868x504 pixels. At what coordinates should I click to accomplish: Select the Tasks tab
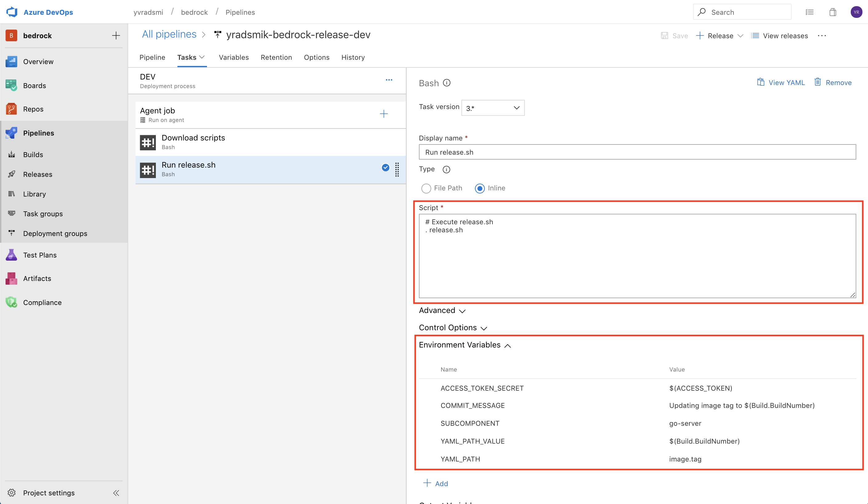point(187,57)
